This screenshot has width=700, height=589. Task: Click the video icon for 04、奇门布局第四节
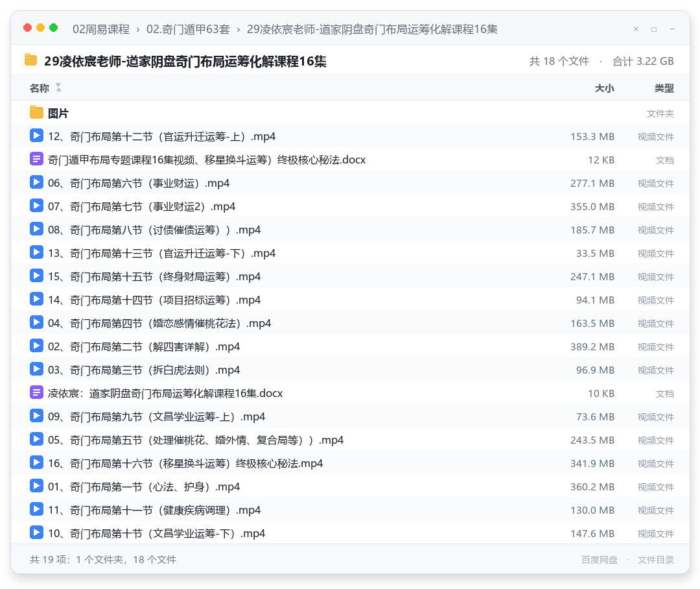pyautogui.click(x=36, y=322)
